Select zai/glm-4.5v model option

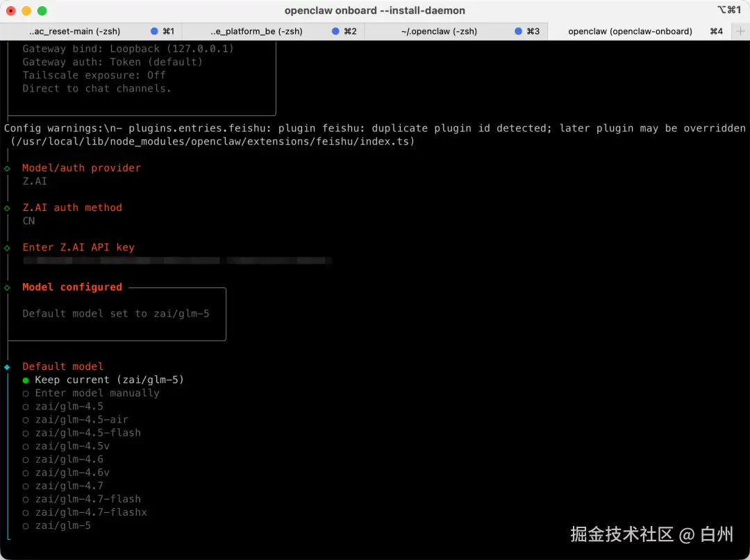66,446
